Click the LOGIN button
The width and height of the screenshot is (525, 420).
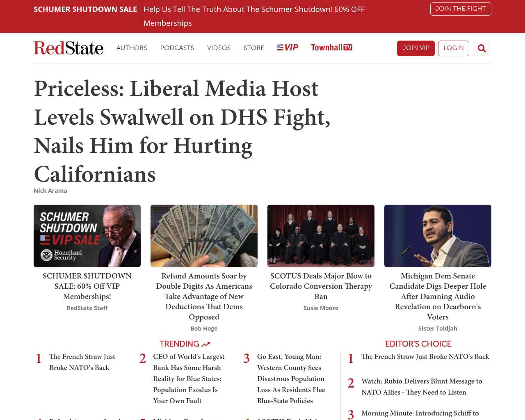(454, 48)
